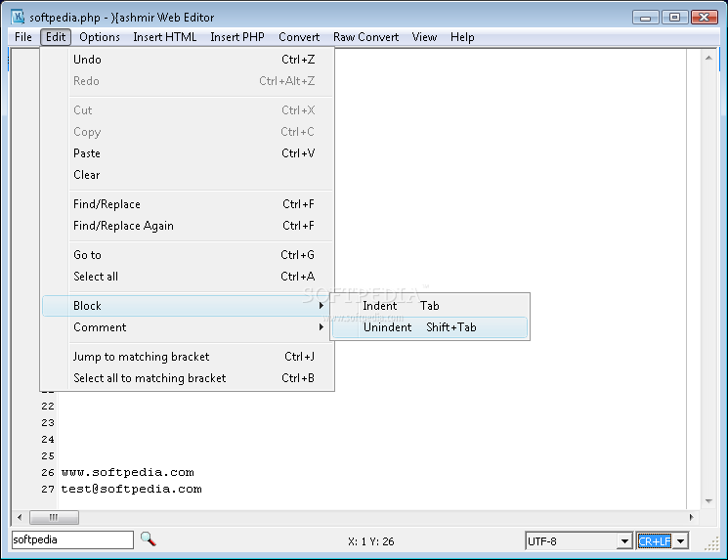Screen dimensions: 728x560
Task: Close the open Edit menu
Action: tap(56, 37)
